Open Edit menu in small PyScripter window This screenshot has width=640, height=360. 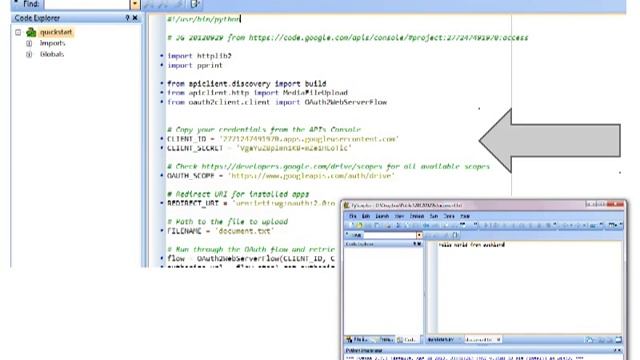click(x=366, y=216)
